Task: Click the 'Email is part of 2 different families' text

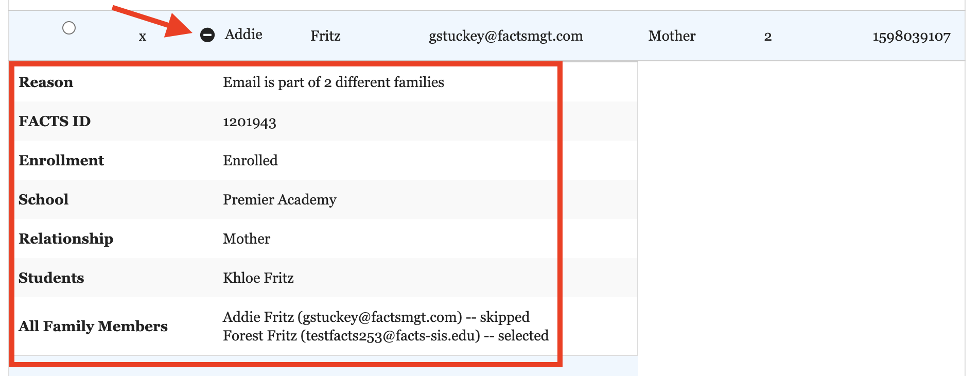Action: (x=333, y=82)
